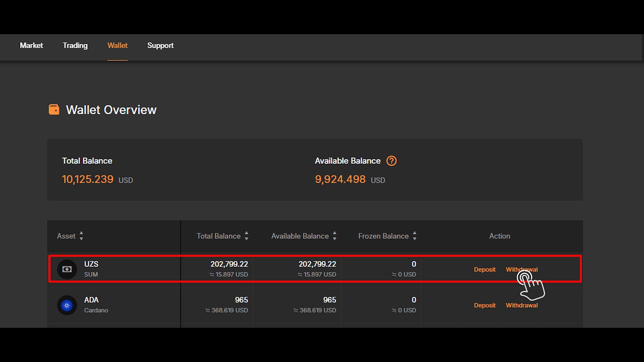
Task: Click Withdrawal in the UZS row
Action: point(522,269)
